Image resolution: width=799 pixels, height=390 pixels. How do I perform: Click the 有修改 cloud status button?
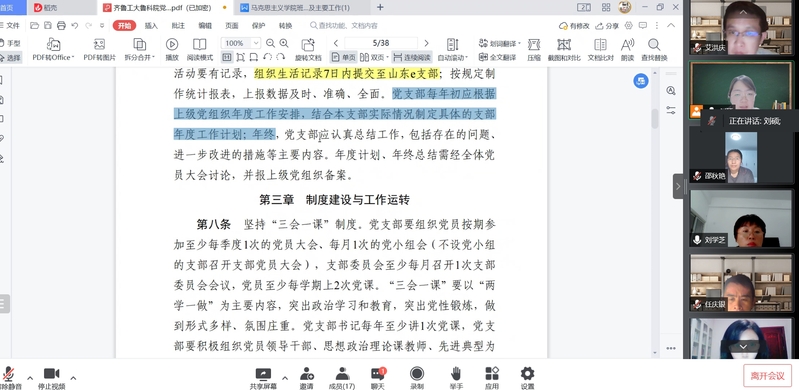coord(574,25)
